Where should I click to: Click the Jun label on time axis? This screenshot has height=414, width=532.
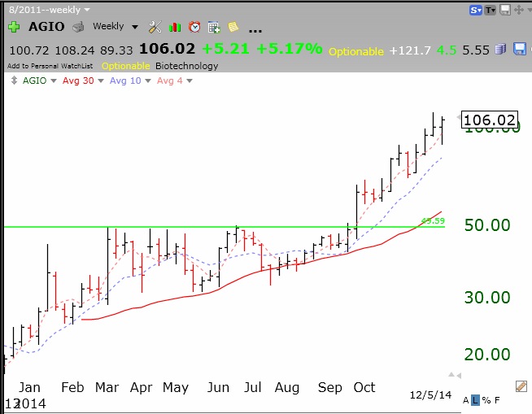pyautogui.click(x=218, y=387)
